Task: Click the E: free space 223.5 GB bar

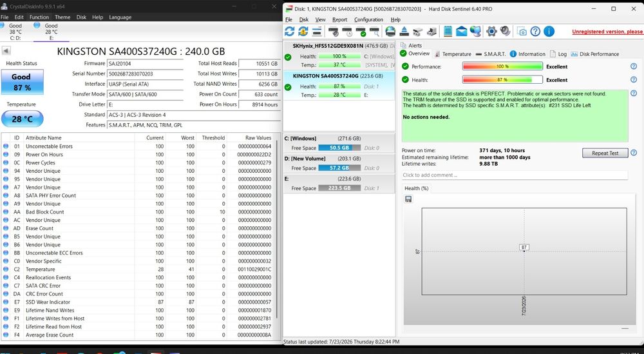Action: pyautogui.click(x=339, y=188)
